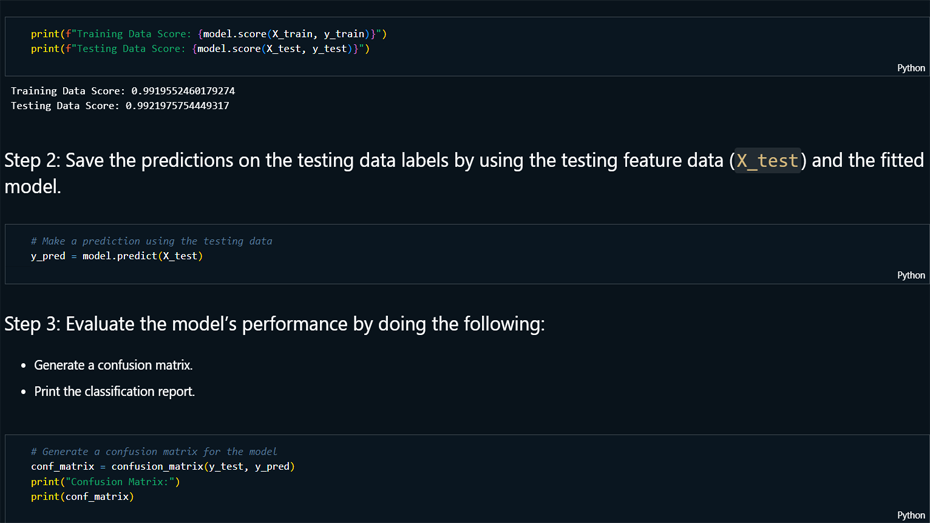This screenshot has width=930, height=523.
Task: Select the Testing Data Score output line
Action: point(119,105)
